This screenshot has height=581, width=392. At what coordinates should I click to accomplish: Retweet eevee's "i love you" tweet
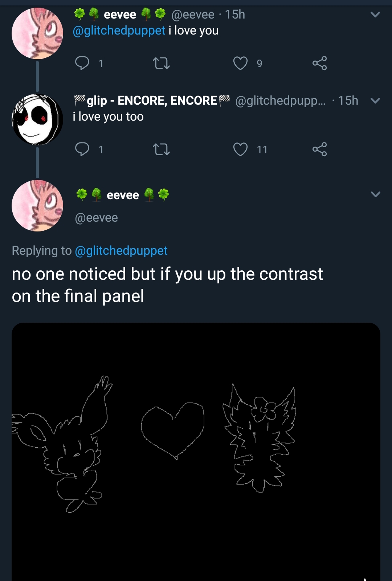[x=162, y=64]
